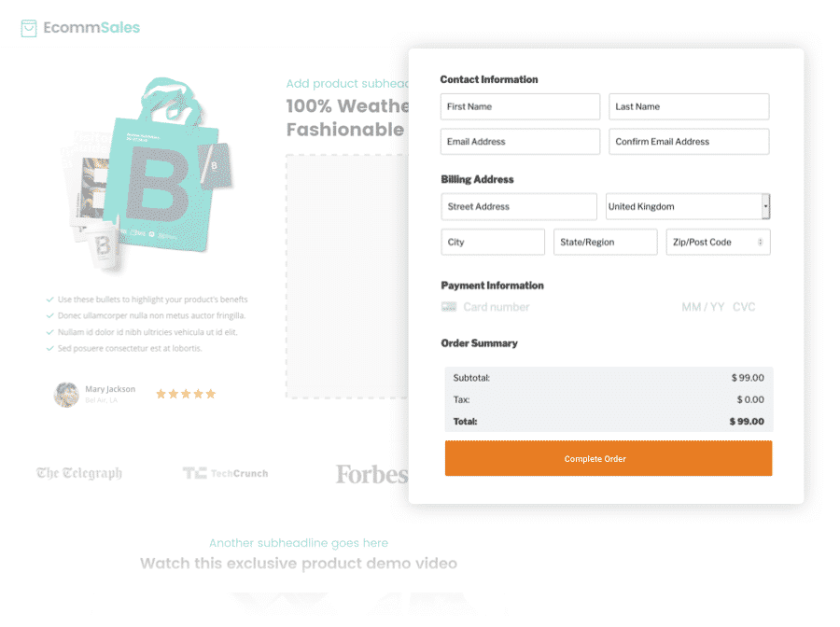Image resolution: width=840 pixels, height=627 pixels.
Task: Click the Telegraph logo
Action: 79,473
